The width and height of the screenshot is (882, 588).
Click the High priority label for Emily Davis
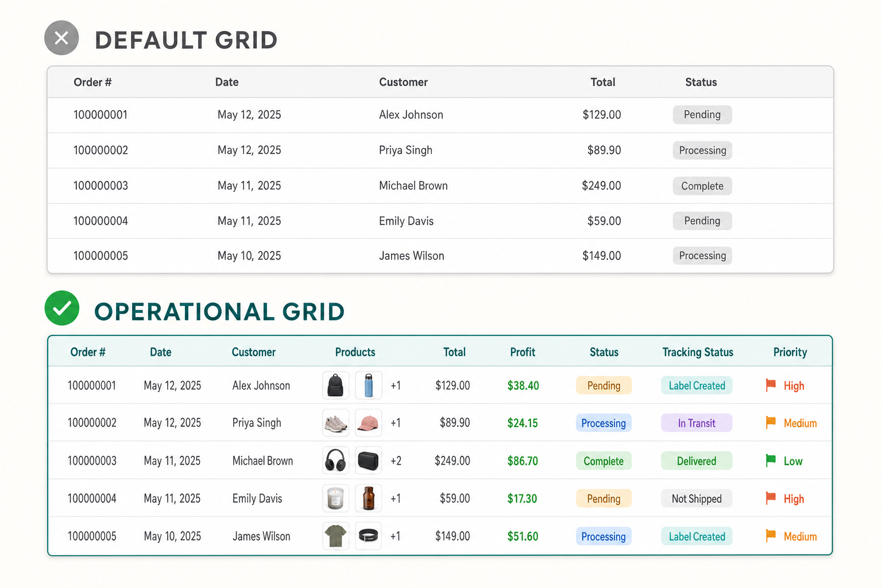[x=794, y=499]
